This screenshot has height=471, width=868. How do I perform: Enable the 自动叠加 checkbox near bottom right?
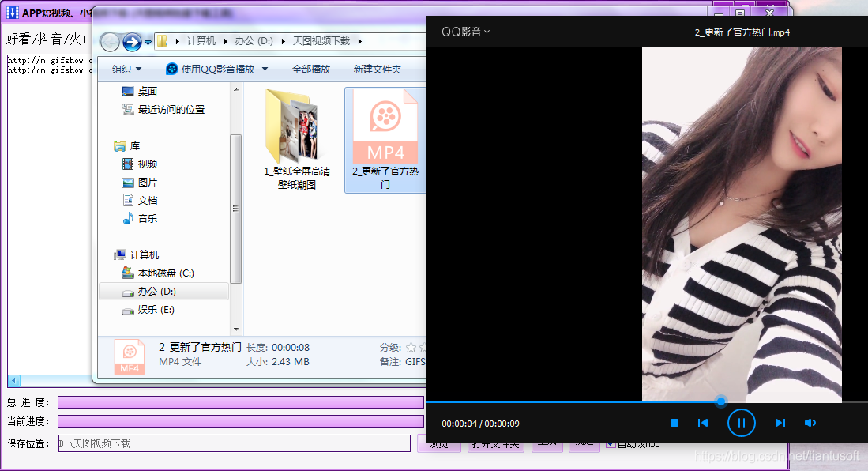611,443
